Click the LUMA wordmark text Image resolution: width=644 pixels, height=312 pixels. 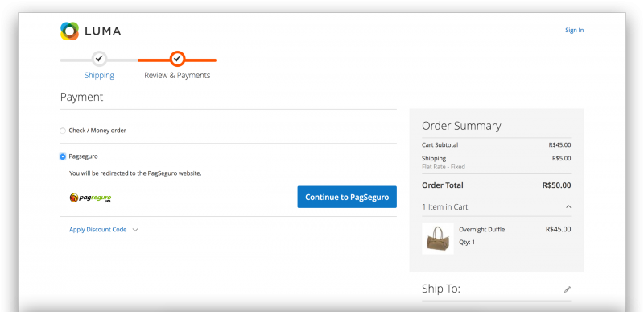point(103,31)
